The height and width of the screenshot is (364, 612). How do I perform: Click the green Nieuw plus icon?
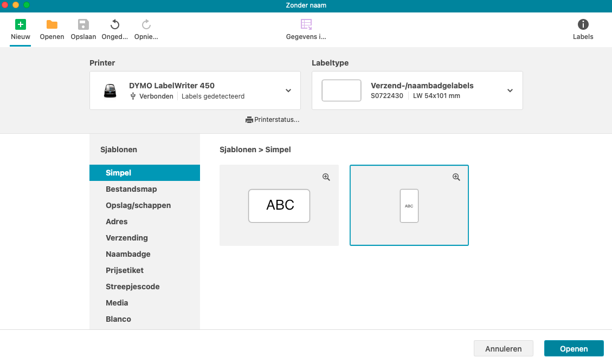(x=21, y=24)
